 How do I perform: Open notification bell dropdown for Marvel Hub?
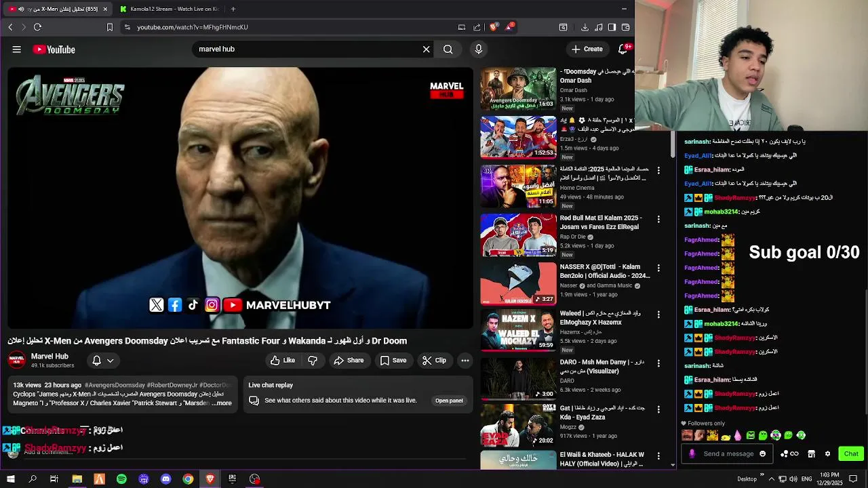point(103,361)
